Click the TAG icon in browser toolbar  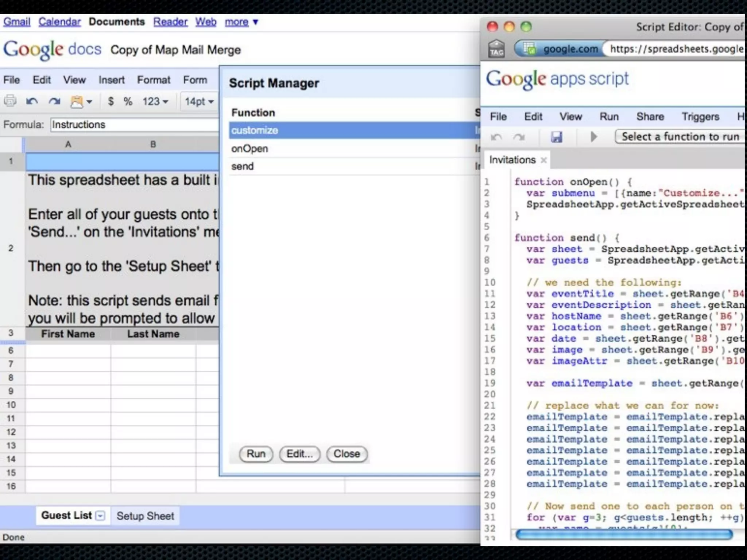pyautogui.click(x=496, y=49)
